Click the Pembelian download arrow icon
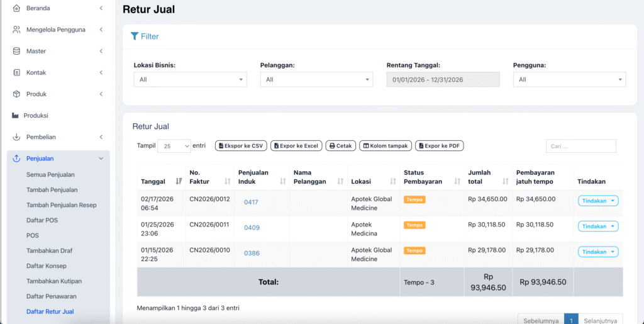The width and height of the screenshot is (644, 324). 16,137
